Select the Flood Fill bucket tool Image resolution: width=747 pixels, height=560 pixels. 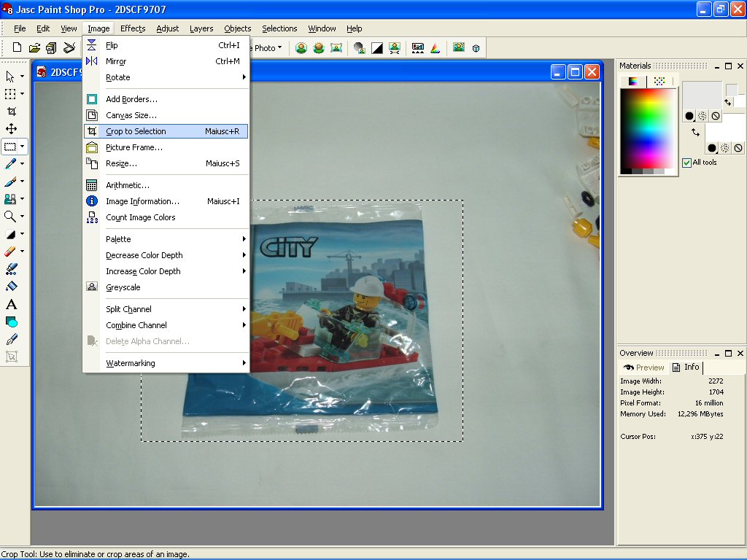pos(11,287)
